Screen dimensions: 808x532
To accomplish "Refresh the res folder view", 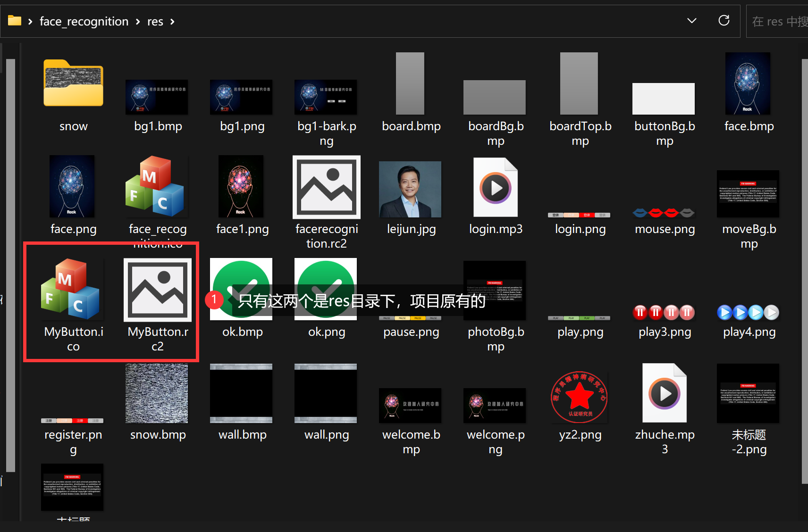I will point(724,20).
